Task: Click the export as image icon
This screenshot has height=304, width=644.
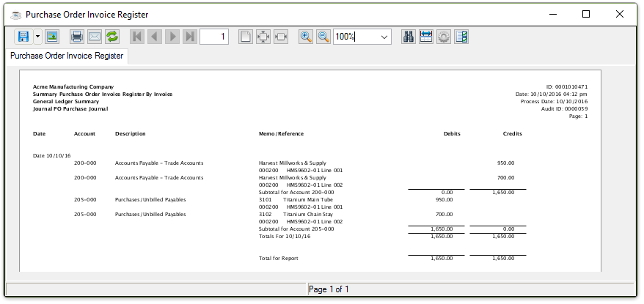Action: click(52, 37)
